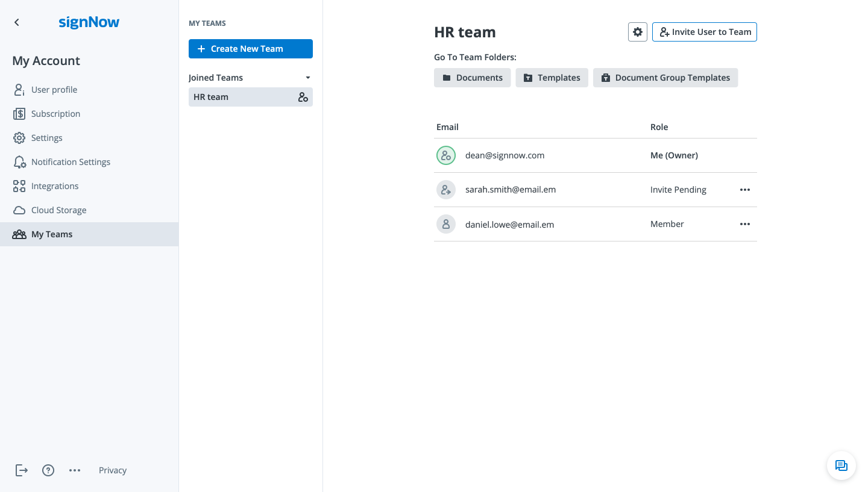The height and width of the screenshot is (492, 868).
Task: Open more options ellipsis in bottom sidebar
Action: tap(75, 470)
